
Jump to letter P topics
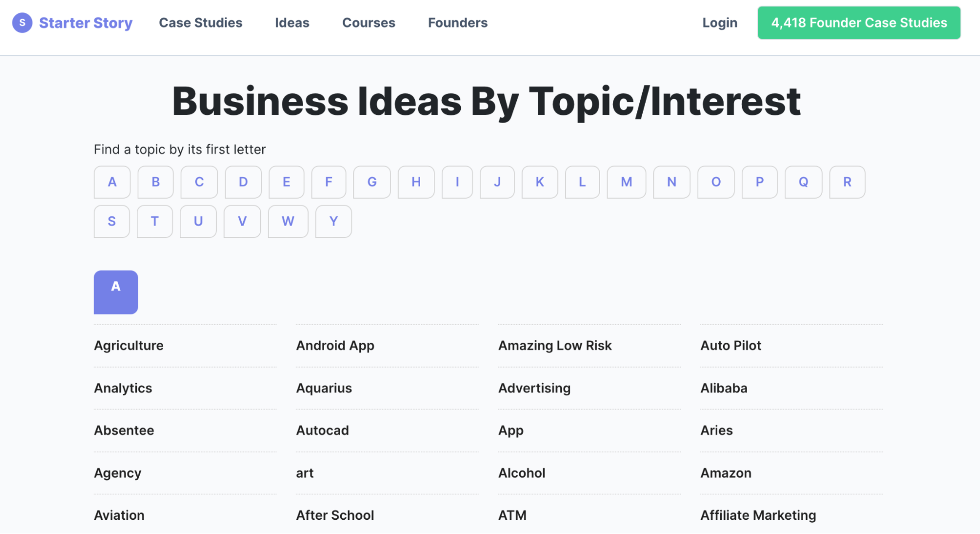coord(760,182)
